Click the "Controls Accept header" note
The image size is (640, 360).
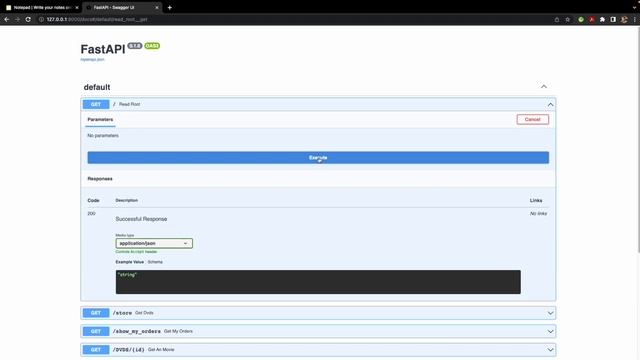coord(136,252)
